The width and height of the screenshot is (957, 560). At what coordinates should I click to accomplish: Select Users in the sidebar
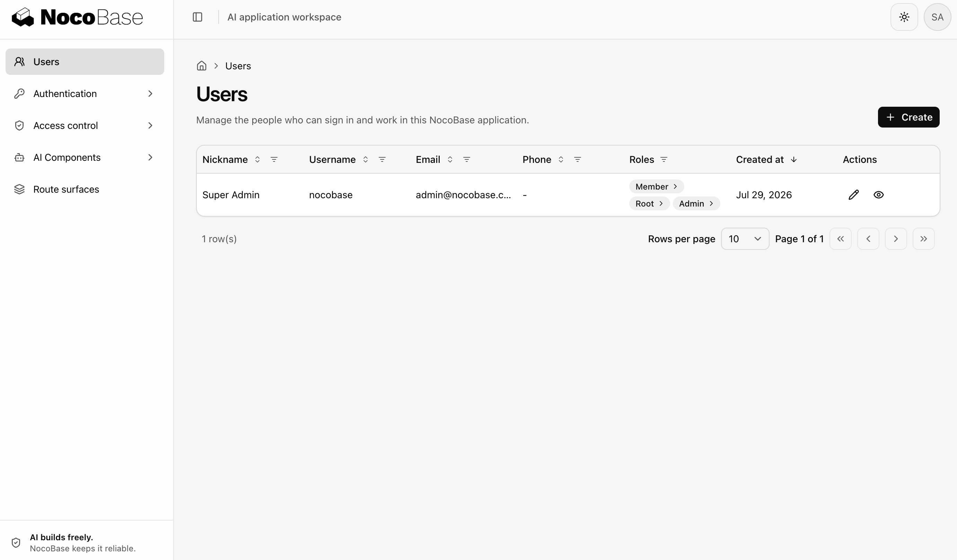click(85, 62)
